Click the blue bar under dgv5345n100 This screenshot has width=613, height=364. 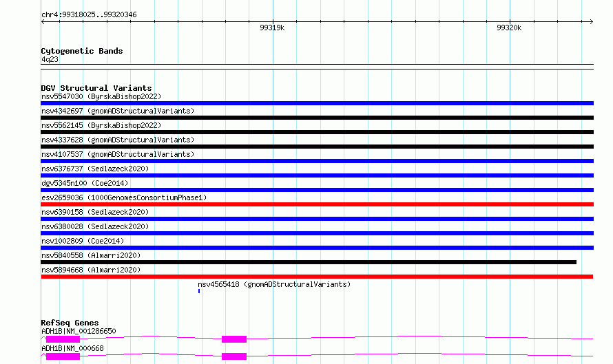click(317, 190)
